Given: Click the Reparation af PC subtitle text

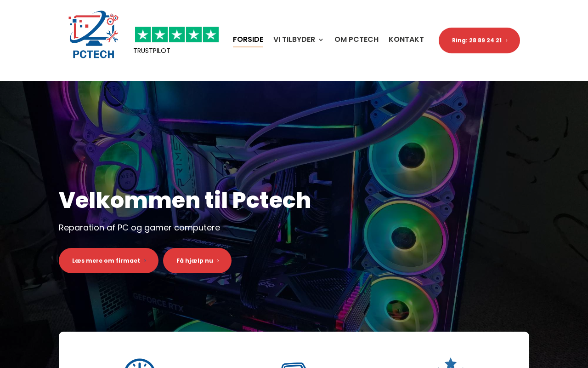Looking at the screenshot, I should pyautogui.click(x=139, y=228).
